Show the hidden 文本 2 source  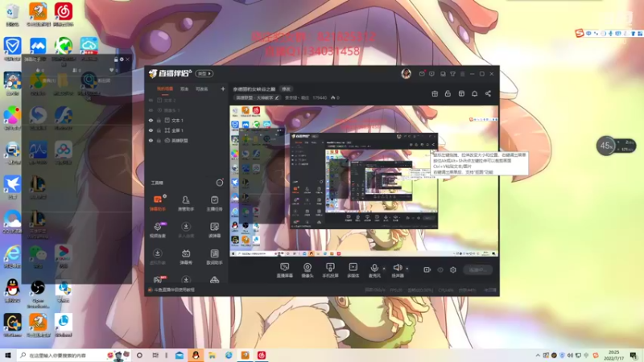pos(151,100)
